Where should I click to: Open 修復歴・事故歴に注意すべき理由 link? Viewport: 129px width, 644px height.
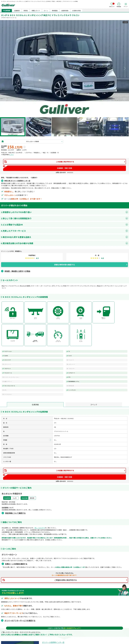pyautogui.click(x=17, y=271)
